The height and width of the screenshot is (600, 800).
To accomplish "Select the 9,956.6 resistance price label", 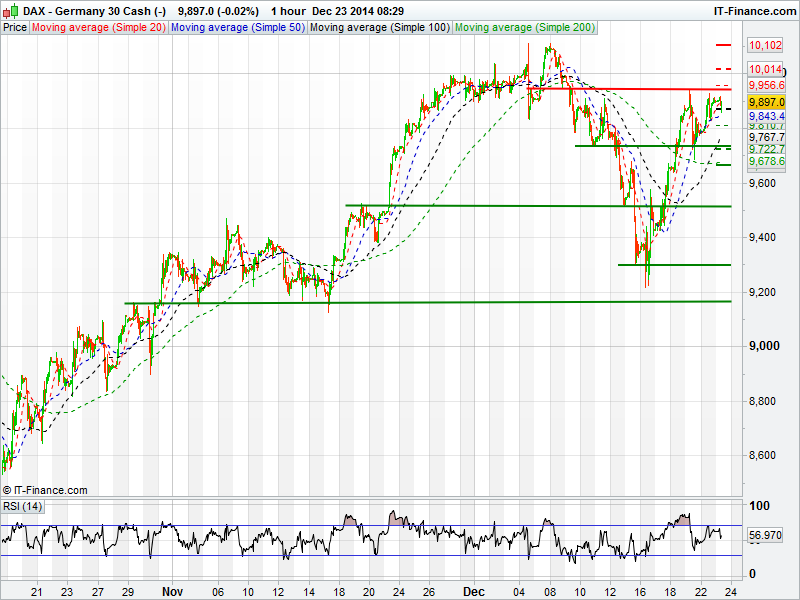I will (767, 87).
